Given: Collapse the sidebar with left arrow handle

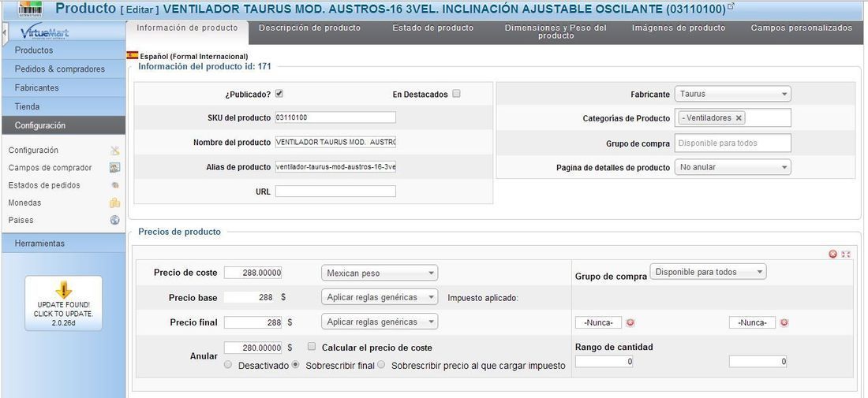Looking at the screenshot, I should (5, 32).
